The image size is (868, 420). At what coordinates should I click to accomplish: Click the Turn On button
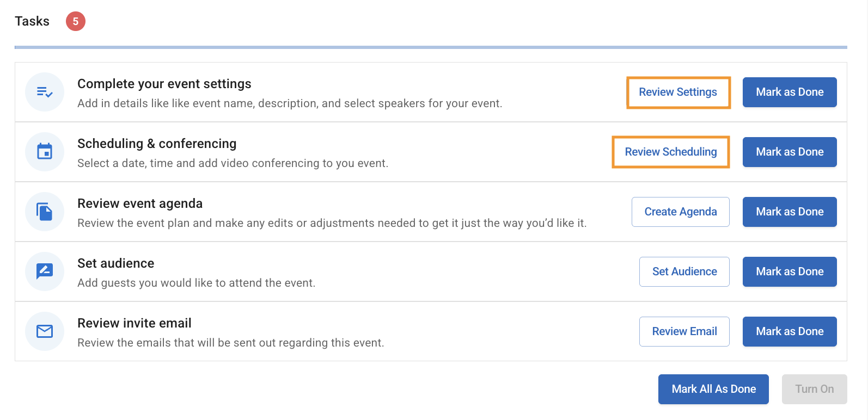[814, 389]
